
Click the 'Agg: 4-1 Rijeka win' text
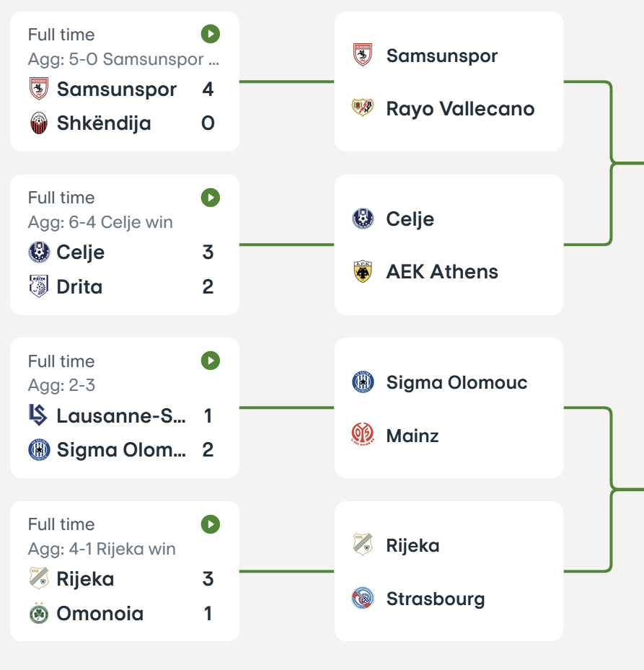[x=102, y=549]
